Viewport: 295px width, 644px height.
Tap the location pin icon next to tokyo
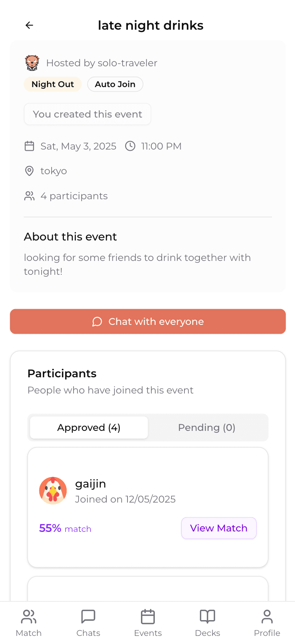tap(29, 171)
